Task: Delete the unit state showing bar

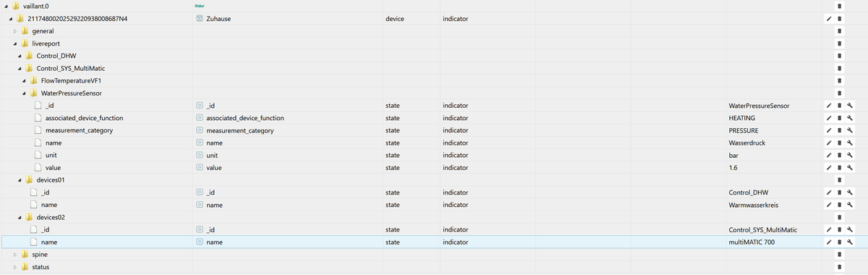Action: (839, 155)
